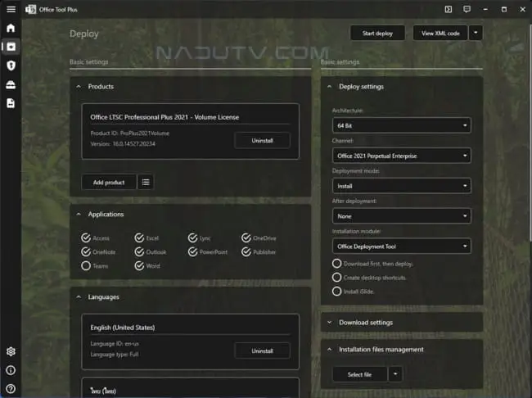
Task: Click the product list icon beside Add product
Action: (146, 183)
